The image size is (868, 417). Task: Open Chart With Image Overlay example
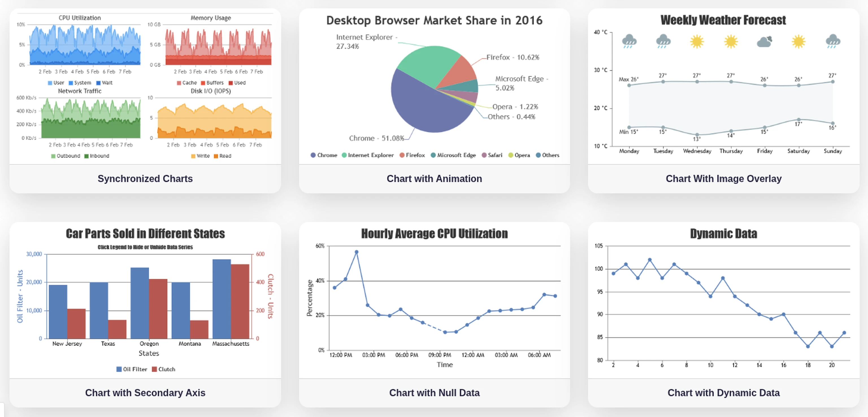tap(723, 178)
